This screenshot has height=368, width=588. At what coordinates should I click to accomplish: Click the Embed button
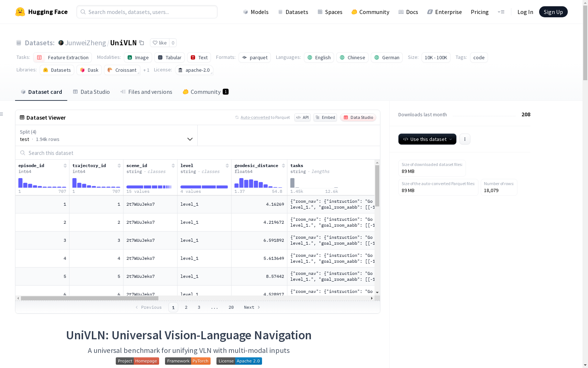pyautogui.click(x=325, y=117)
